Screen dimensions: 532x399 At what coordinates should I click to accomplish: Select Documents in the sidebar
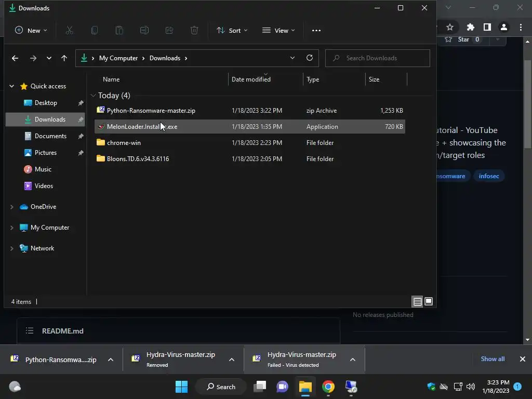tap(45, 136)
